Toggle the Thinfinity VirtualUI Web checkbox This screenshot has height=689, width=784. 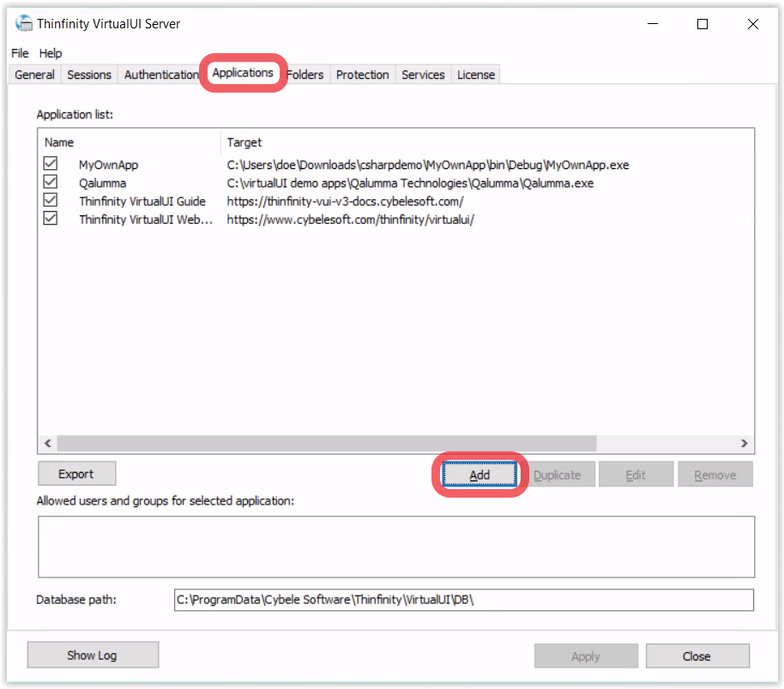coord(51,218)
